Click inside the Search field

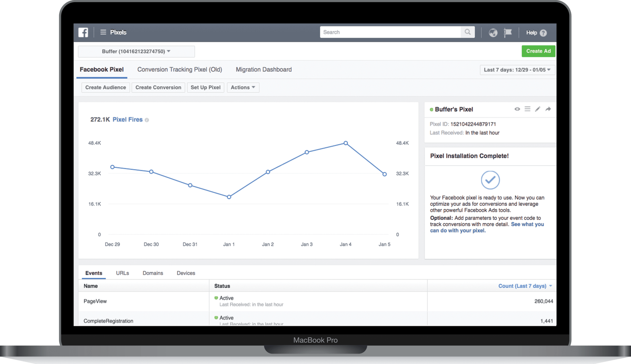(x=390, y=32)
